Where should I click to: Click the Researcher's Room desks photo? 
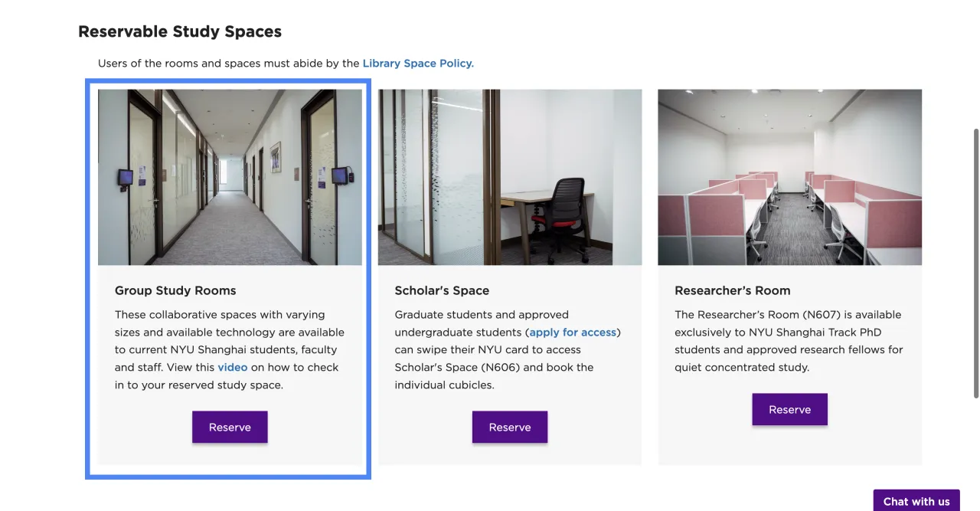click(789, 177)
